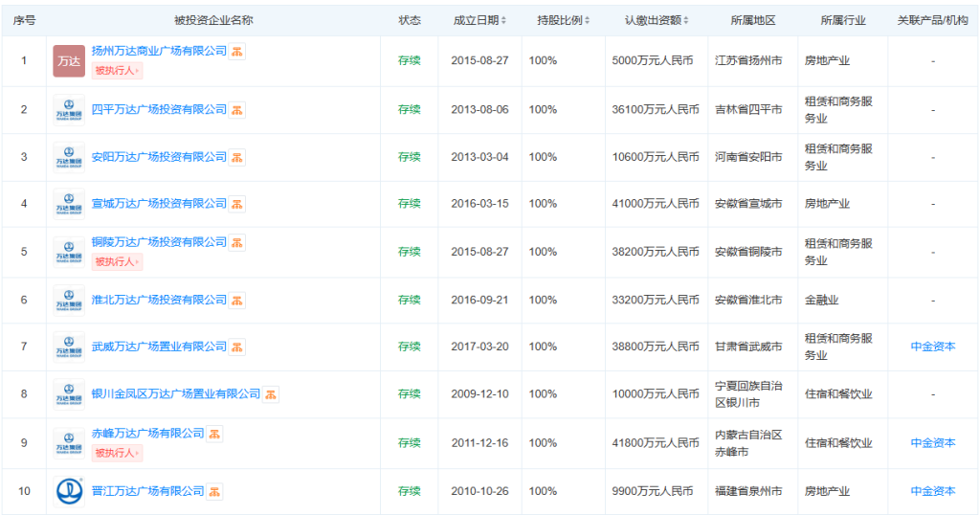Click 中金资本 link in the 晋江万达 row
The image size is (980, 515).
[932, 491]
